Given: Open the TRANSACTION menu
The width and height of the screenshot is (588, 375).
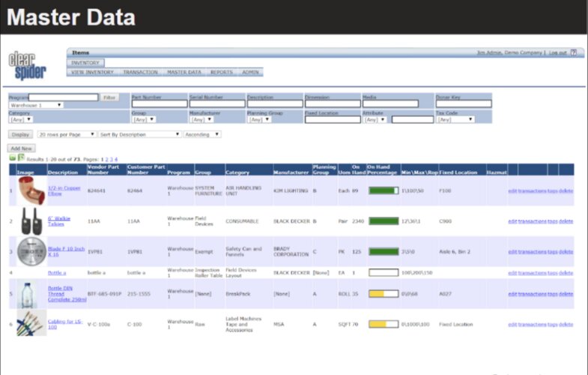Looking at the screenshot, I should tap(140, 73).
